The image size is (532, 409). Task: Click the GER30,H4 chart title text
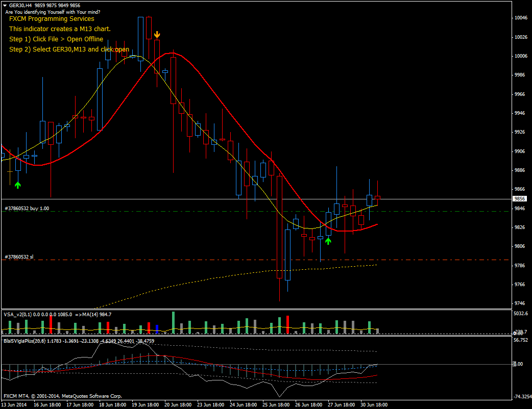click(22, 5)
